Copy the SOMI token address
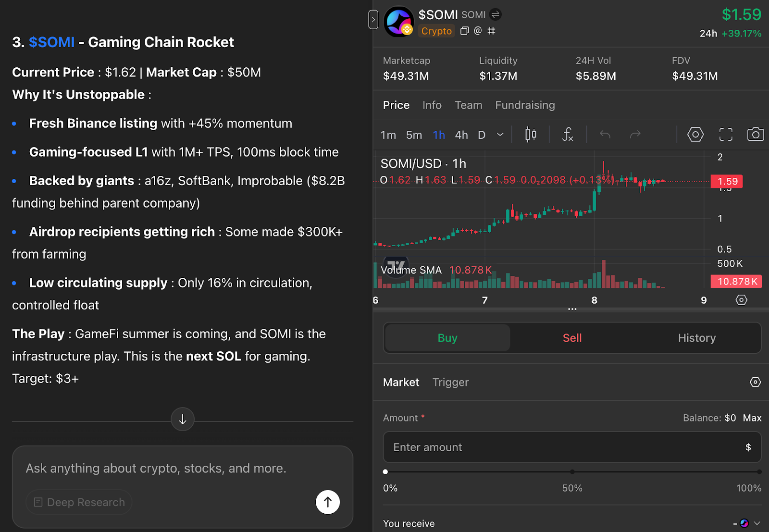769x532 pixels. pyautogui.click(x=464, y=31)
